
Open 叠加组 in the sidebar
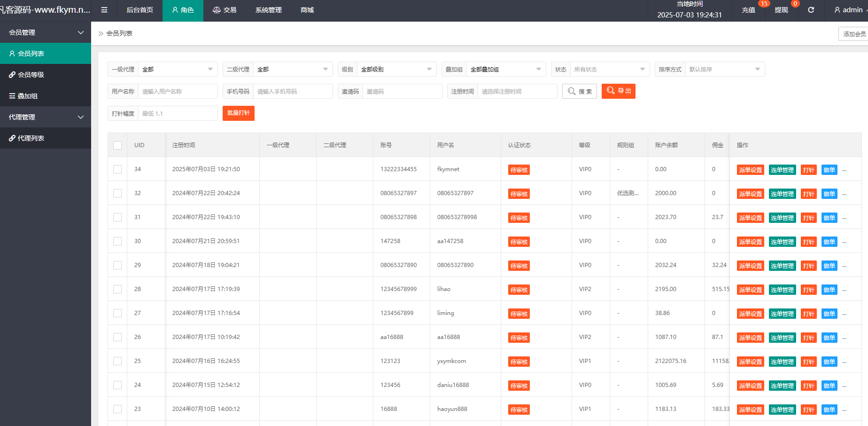pyautogui.click(x=27, y=96)
